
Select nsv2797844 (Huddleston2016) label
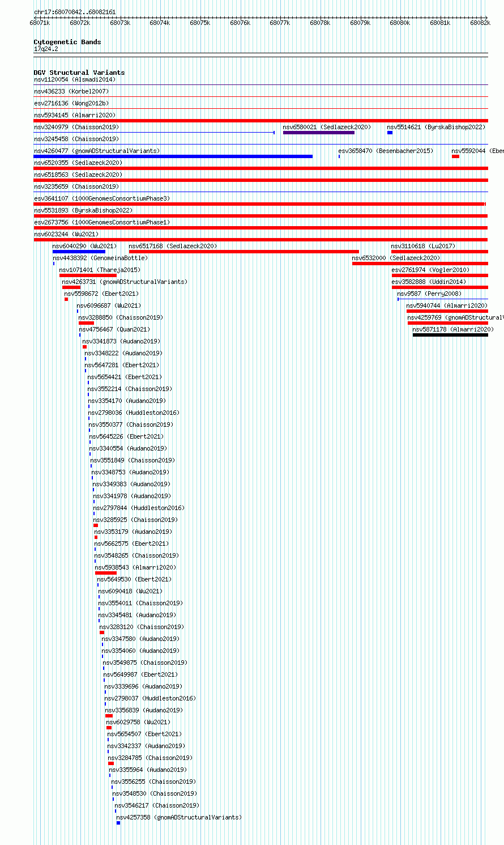(x=139, y=508)
